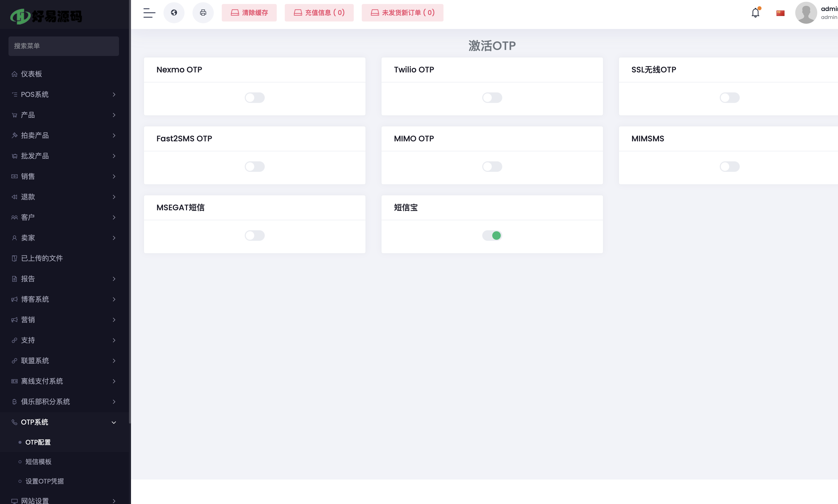Open the 联盟系统 menu label
Viewport: 838px width, 504px height.
pos(35,361)
